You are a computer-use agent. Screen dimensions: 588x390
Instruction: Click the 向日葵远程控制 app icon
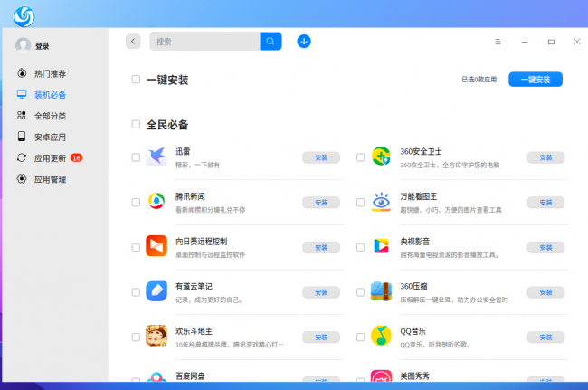(x=156, y=246)
